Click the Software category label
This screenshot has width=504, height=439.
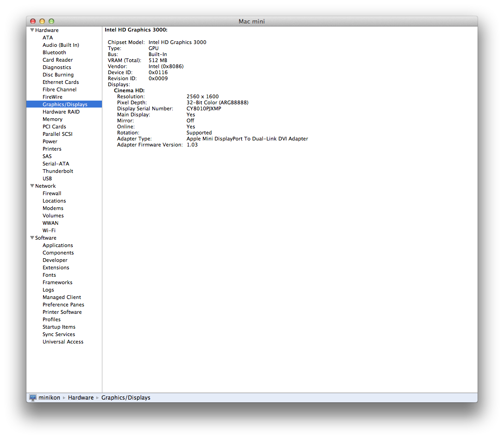[x=46, y=238]
